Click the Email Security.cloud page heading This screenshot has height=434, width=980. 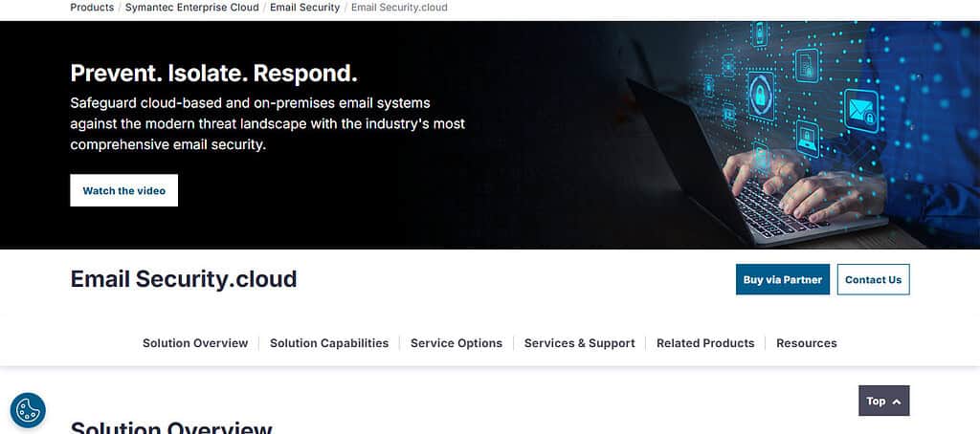point(184,279)
